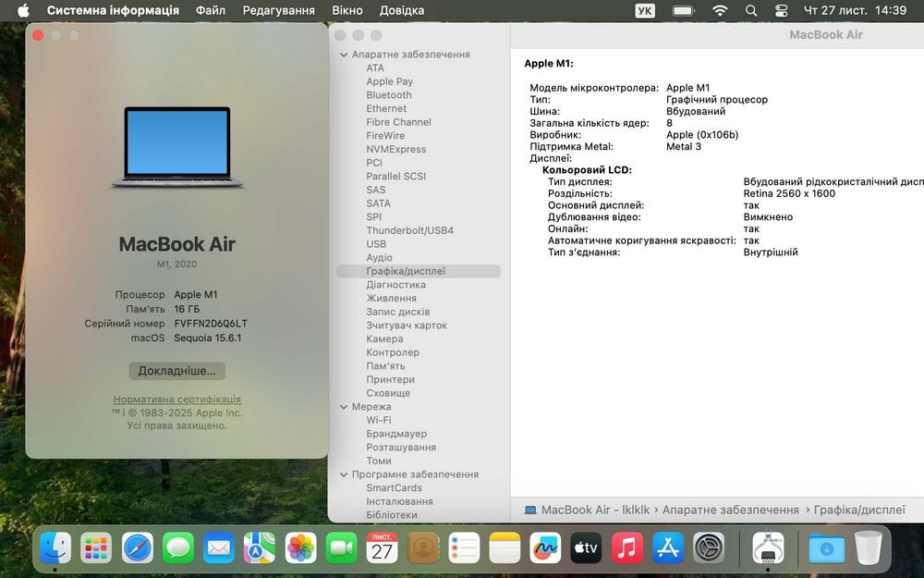924x578 pixels.
Task: Open Calendar showing 27 in the Dock
Action: [382, 547]
